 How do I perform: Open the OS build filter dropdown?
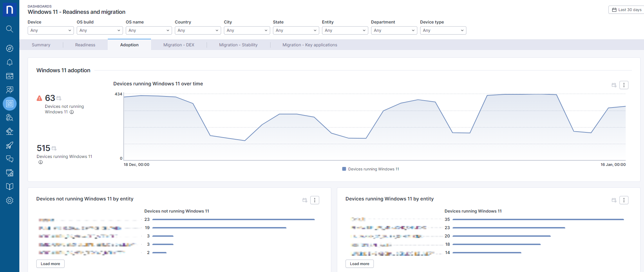[x=100, y=30]
